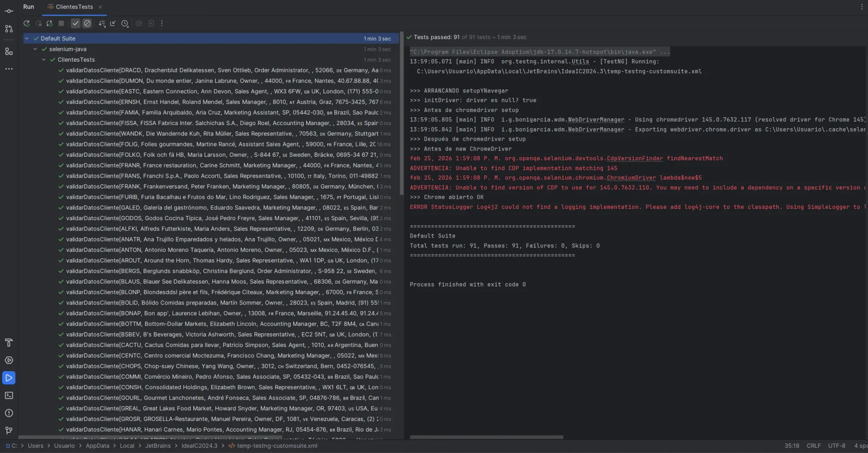Open the Build tool window with hammer icon
Screen dimensions: 868x453
click(9, 343)
